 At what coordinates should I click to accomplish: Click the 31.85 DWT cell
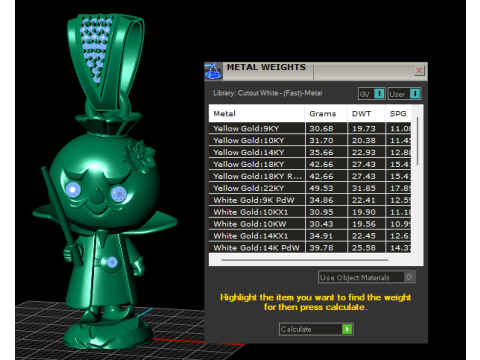tap(366, 188)
